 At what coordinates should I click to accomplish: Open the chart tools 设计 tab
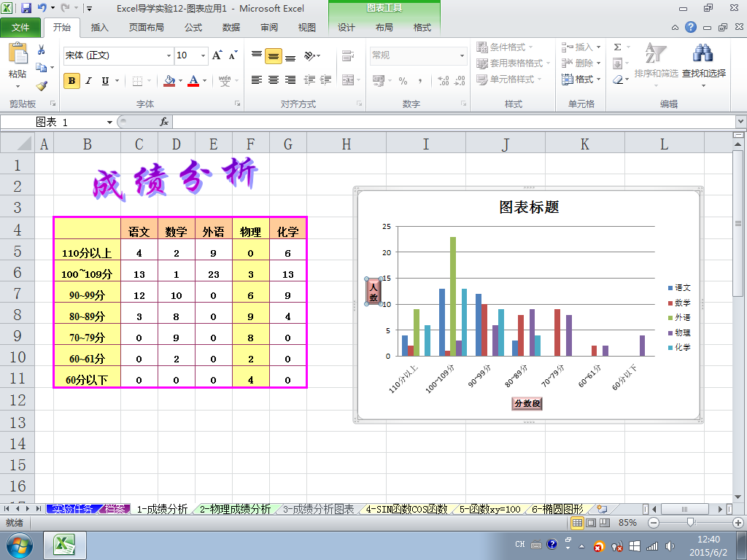[347, 28]
